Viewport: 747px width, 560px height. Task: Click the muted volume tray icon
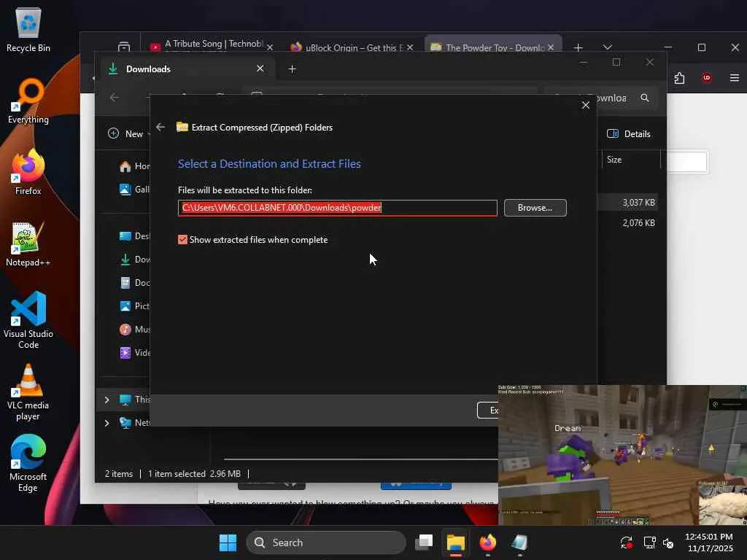668,542
